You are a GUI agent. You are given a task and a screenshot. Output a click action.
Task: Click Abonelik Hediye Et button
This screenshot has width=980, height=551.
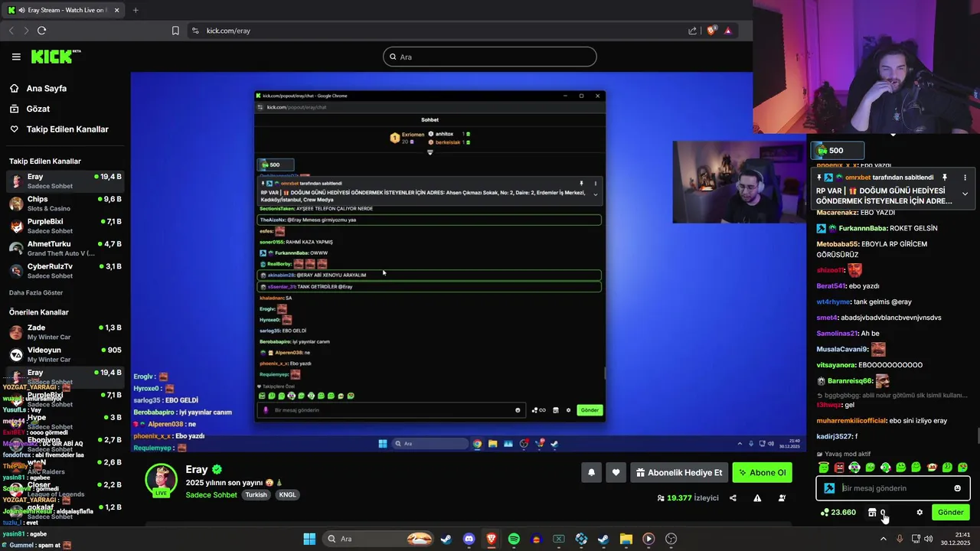point(679,473)
